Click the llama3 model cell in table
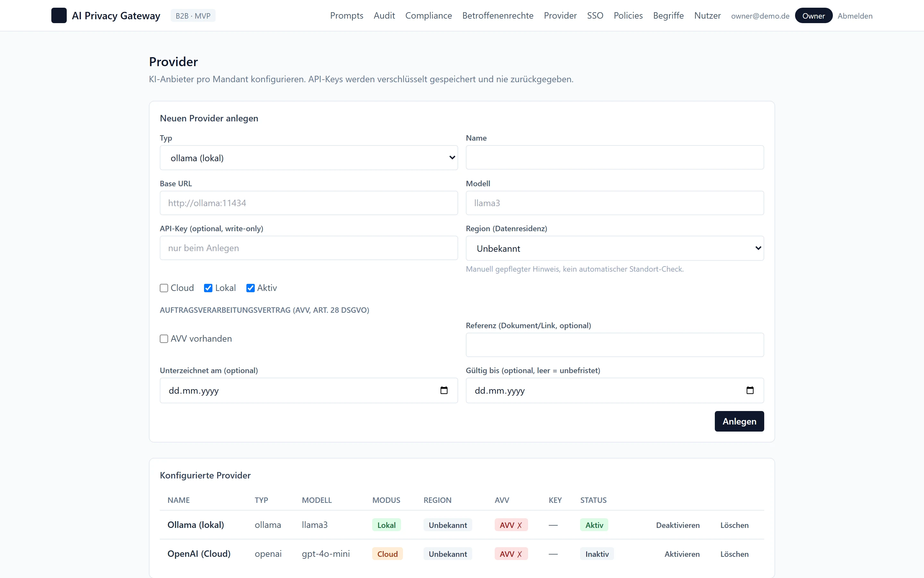The image size is (924, 578). pyautogui.click(x=315, y=524)
